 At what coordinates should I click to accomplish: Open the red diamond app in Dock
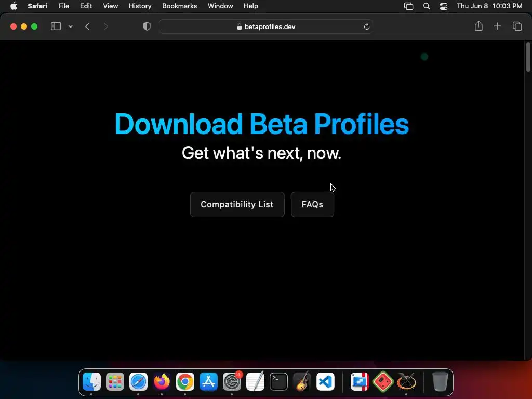click(383, 382)
